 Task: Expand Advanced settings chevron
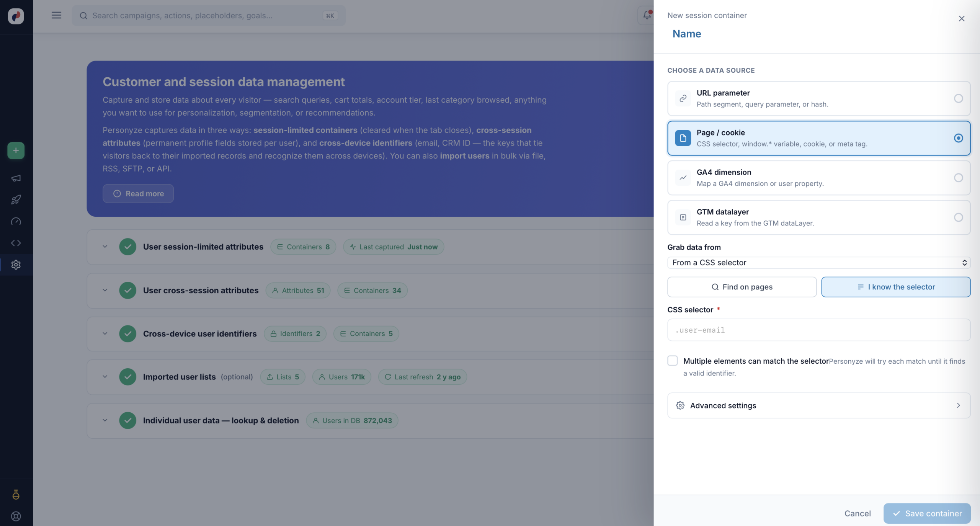[958, 405]
